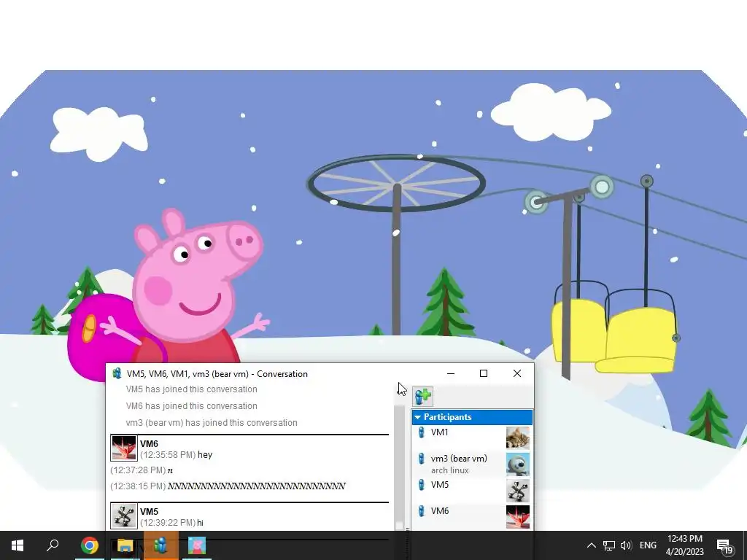Viewport: 747px width, 560px height.
Task: Click the messenger app taskbar icon
Action: [160, 545]
